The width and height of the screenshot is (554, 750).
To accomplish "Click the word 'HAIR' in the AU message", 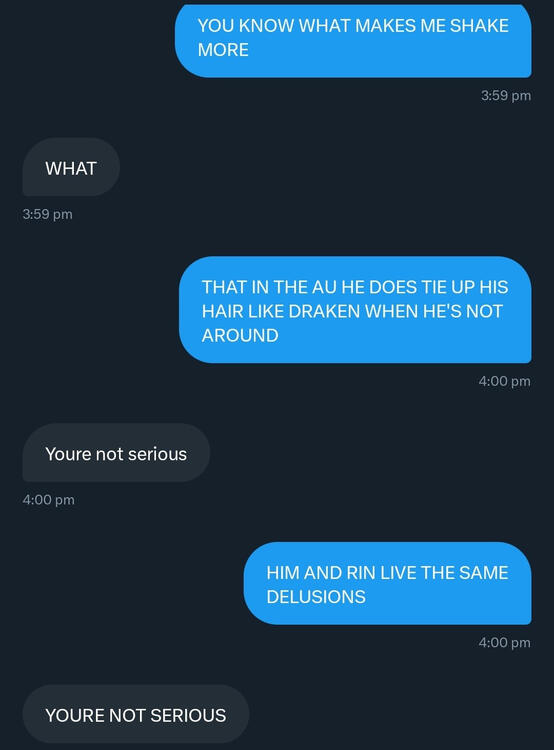I will 219,311.
